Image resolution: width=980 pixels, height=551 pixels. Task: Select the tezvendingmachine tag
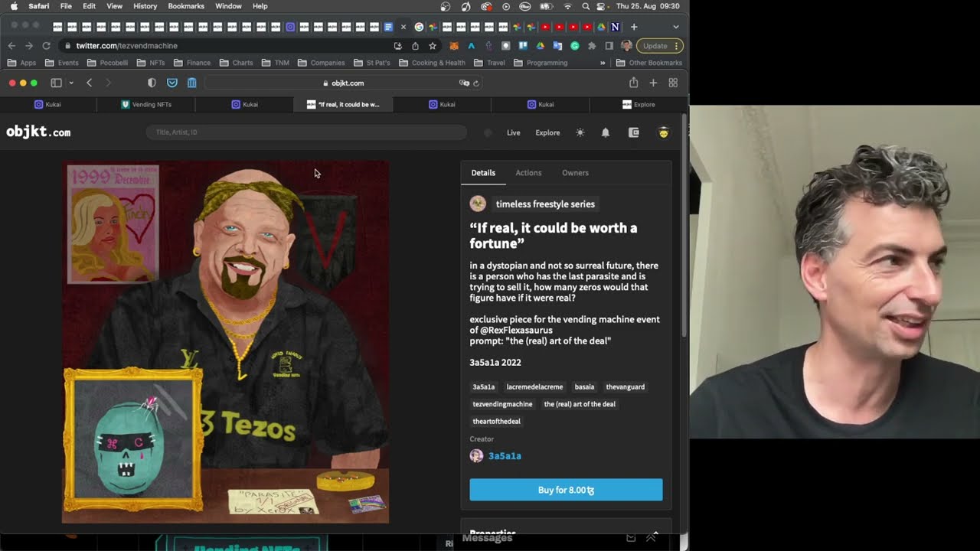(x=502, y=404)
